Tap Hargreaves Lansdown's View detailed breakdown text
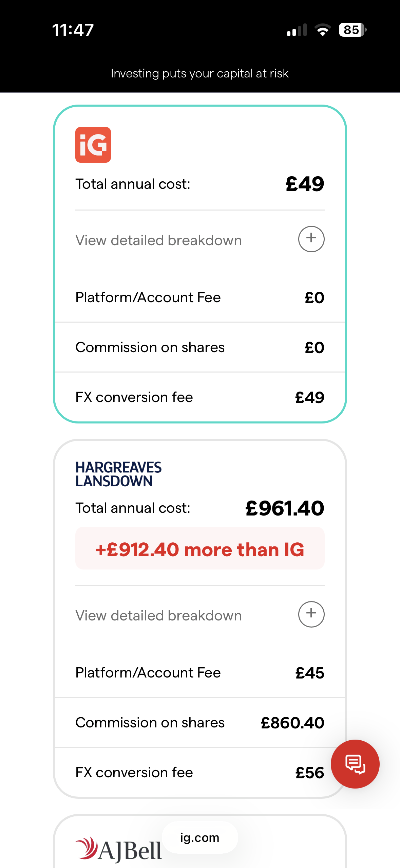 158,616
